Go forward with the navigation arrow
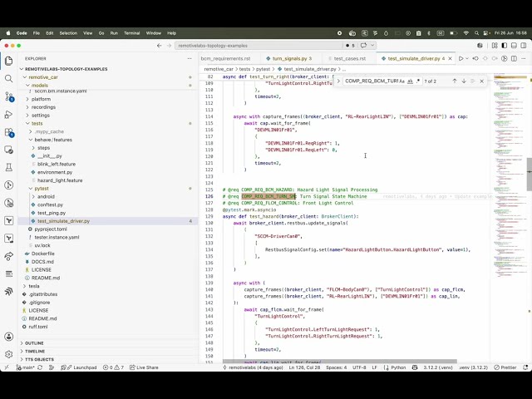This screenshot has height=399, width=532. click(x=169, y=46)
